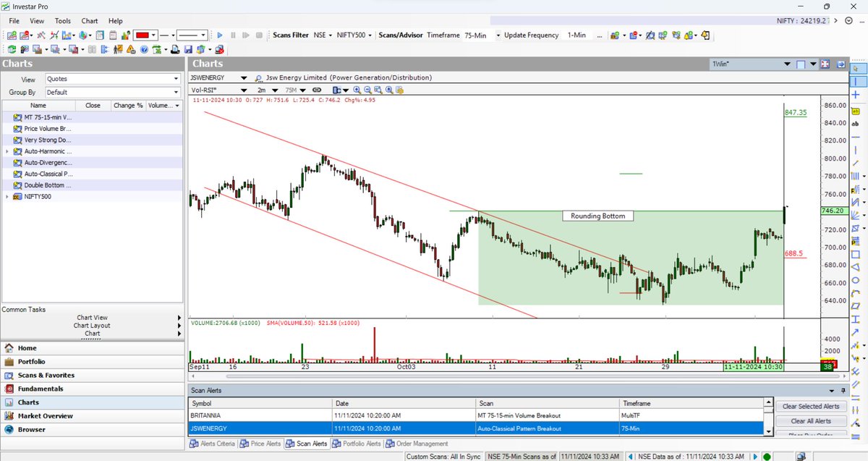Click the Update Frequency ellipsis button

click(600, 35)
